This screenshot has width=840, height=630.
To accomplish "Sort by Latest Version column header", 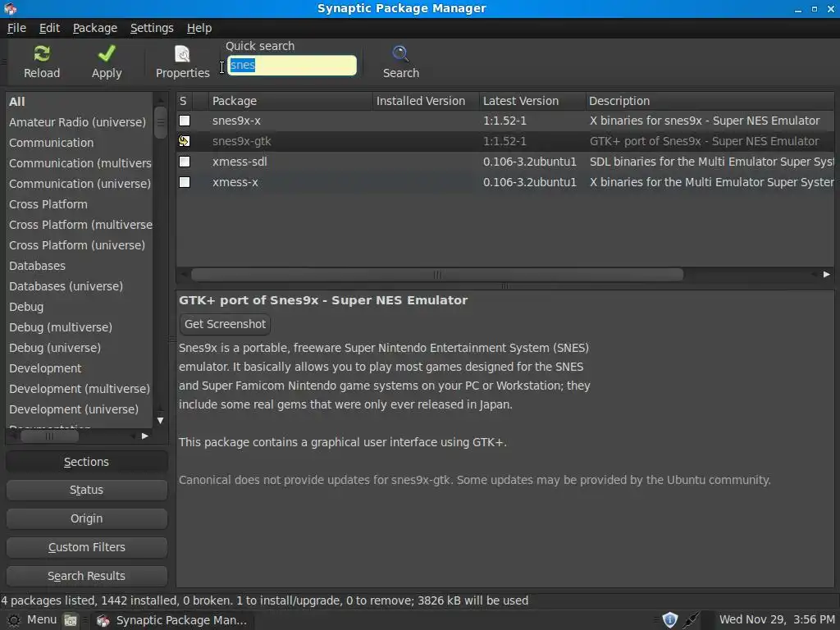I will point(532,101).
